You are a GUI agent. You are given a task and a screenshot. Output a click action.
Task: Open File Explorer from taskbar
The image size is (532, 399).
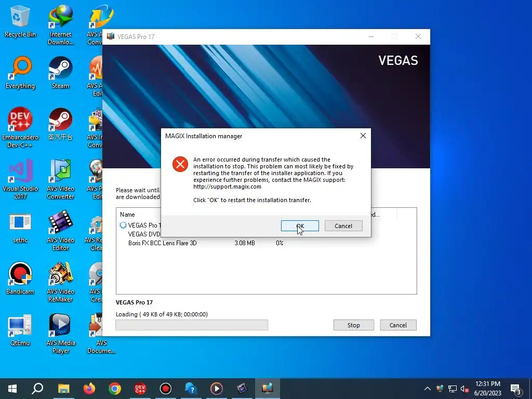pos(63,389)
